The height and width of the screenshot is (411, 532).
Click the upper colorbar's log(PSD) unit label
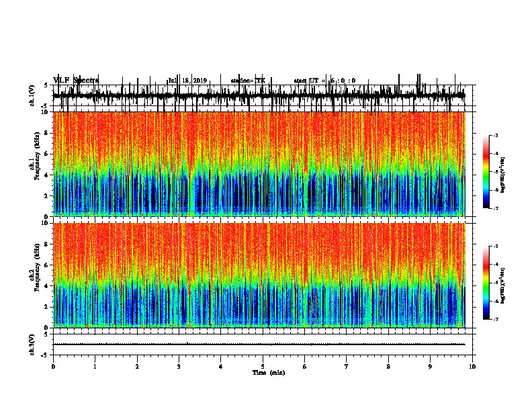(503, 175)
